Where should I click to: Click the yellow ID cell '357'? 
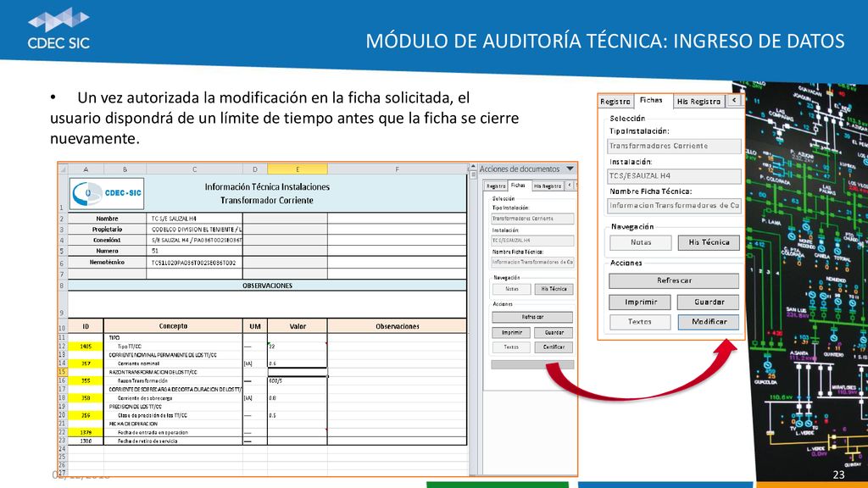click(x=86, y=363)
